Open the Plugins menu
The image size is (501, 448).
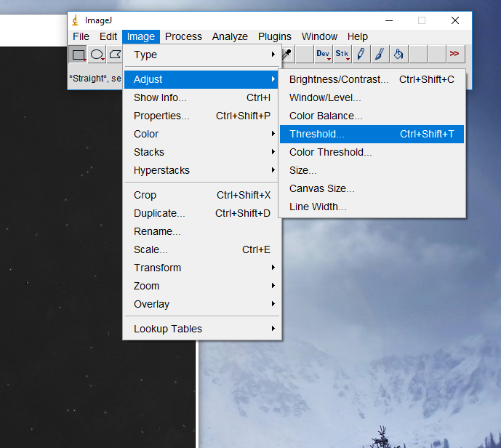[x=275, y=36]
